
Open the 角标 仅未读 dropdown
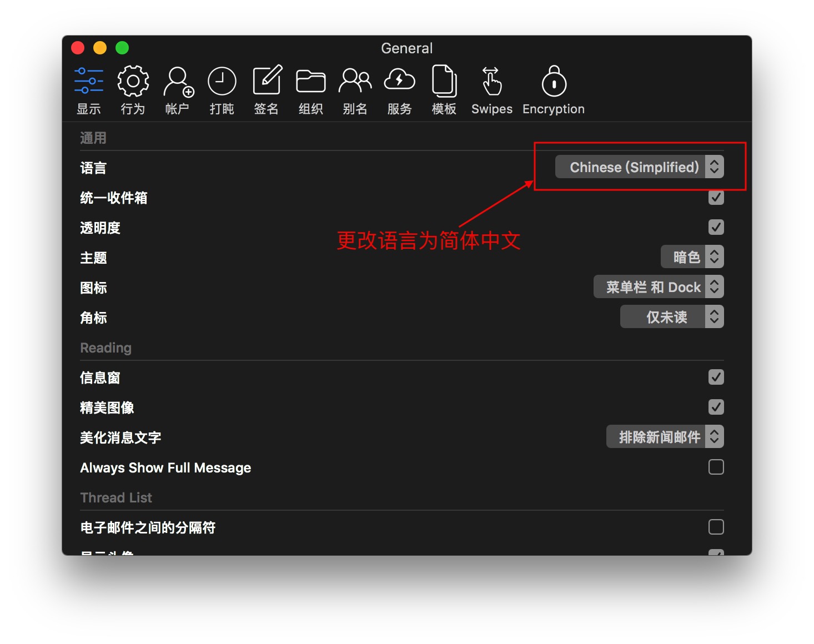tap(672, 316)
